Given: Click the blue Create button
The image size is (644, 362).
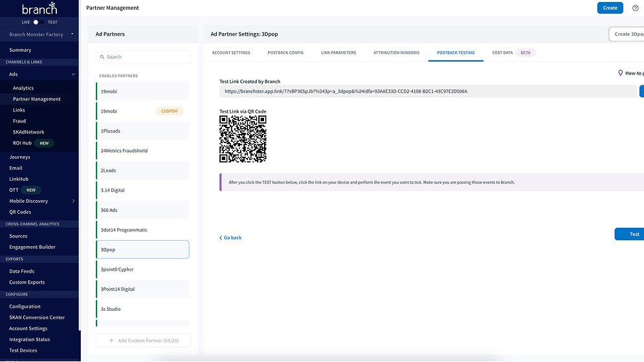Looking at the screenshot, I should (x=610, y=8).
